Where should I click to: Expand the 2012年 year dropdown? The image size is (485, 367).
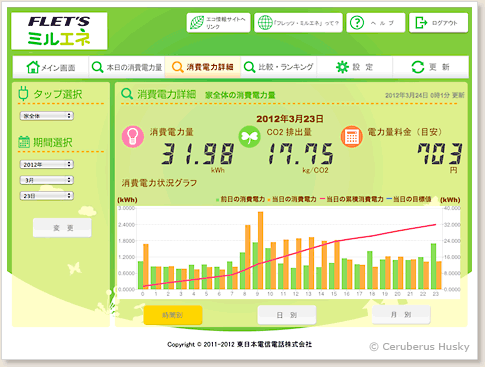47,164
